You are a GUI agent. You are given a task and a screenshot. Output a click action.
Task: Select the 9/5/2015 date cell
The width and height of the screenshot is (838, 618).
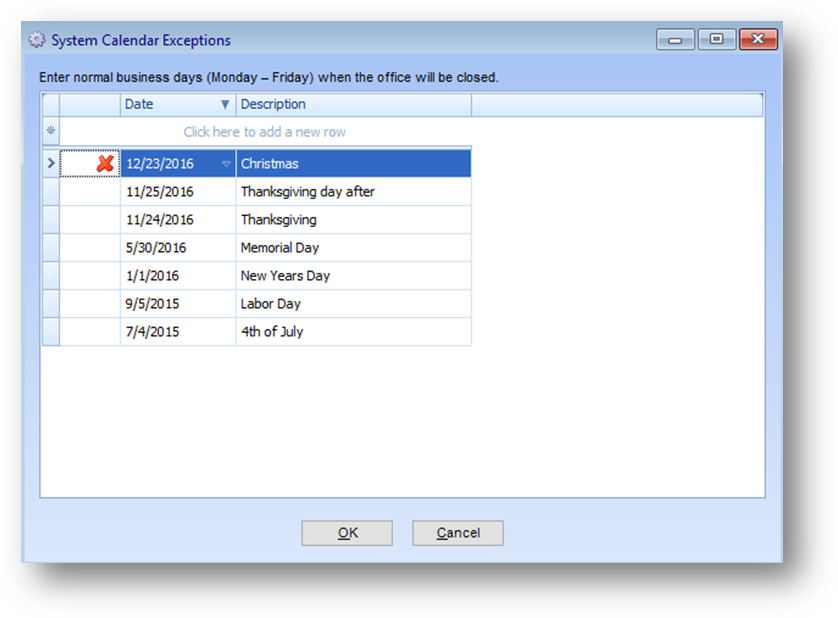click(178, 304)
